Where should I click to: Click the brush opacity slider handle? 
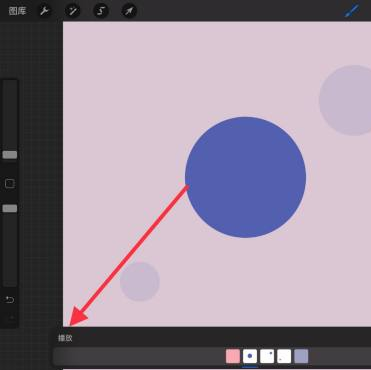click(10, 209)
